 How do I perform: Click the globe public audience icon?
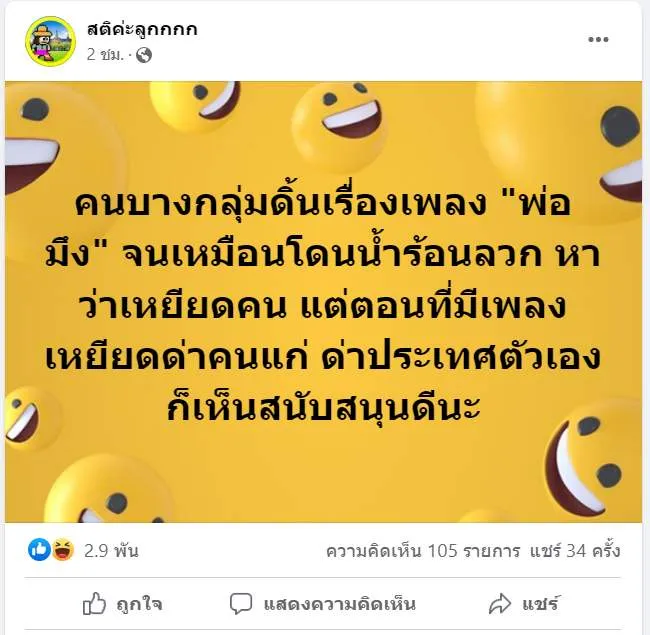pyautogui.click(x=144, y=55)
